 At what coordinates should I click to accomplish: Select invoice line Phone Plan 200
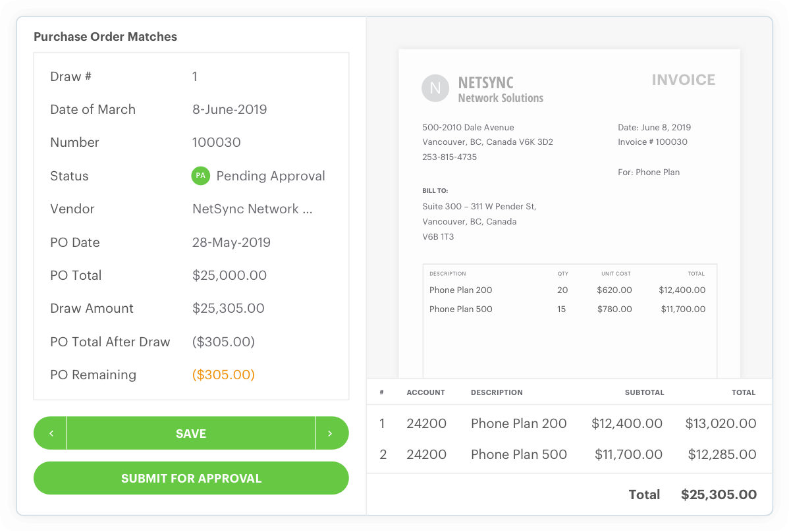point(460,290)
